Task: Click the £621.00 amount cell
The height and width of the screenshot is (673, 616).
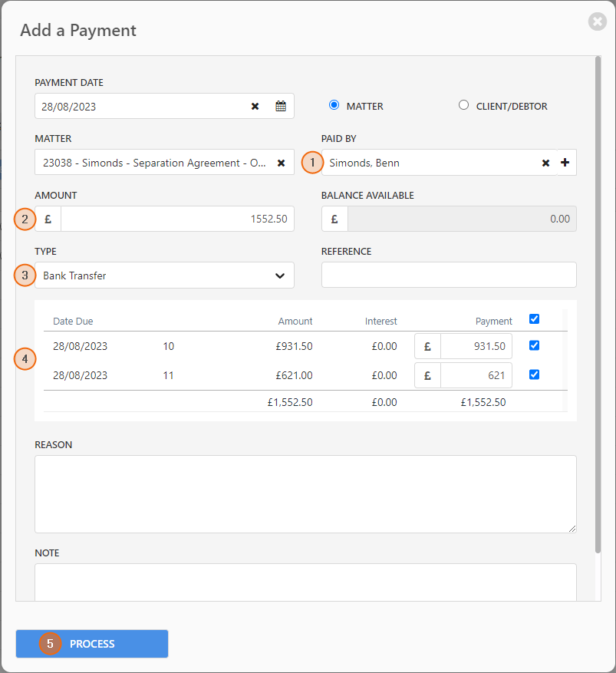Action: pos(295,375)
